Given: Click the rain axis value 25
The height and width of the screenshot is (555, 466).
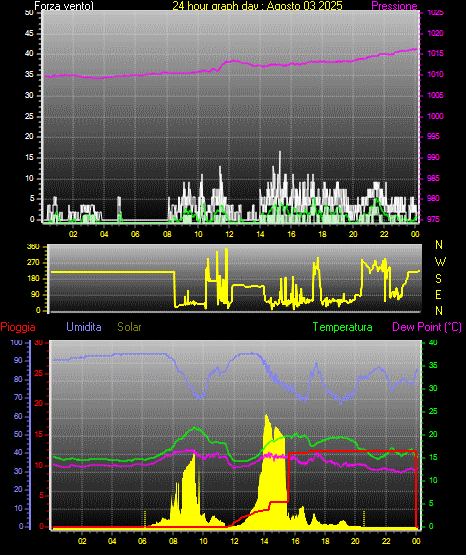Looking at the screenshot, I should (x=39, y=373).
